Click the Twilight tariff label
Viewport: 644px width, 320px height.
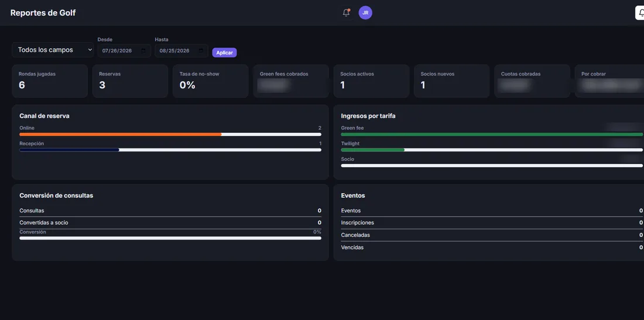(x=350, y=143)
